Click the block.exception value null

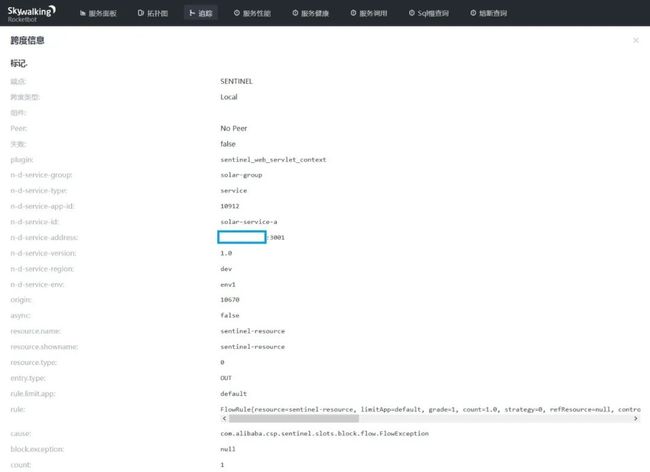[228, 449]
